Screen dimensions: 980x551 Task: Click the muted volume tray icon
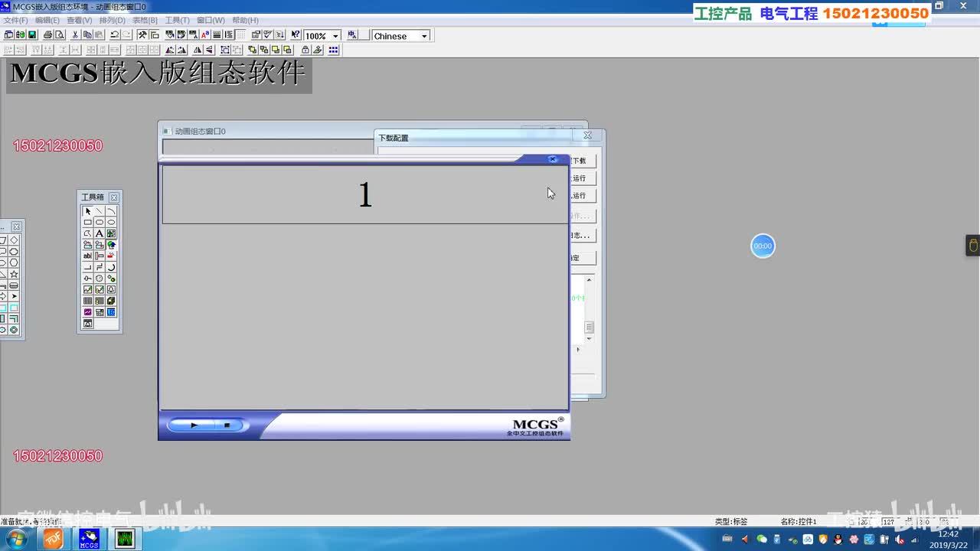pyautogui.click(x=900, y=540)
